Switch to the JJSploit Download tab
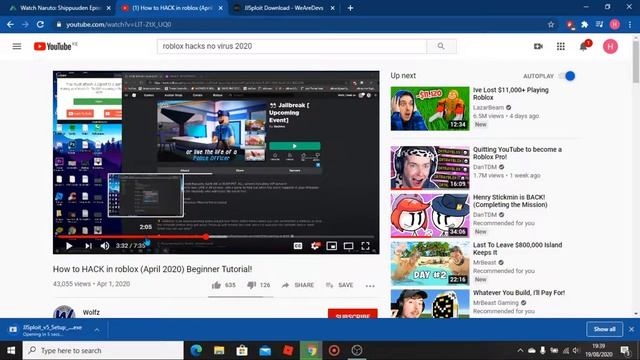Image resolution: width=640 pixels, height=360 pixels. pyautogui.click(x=284, y=8)
